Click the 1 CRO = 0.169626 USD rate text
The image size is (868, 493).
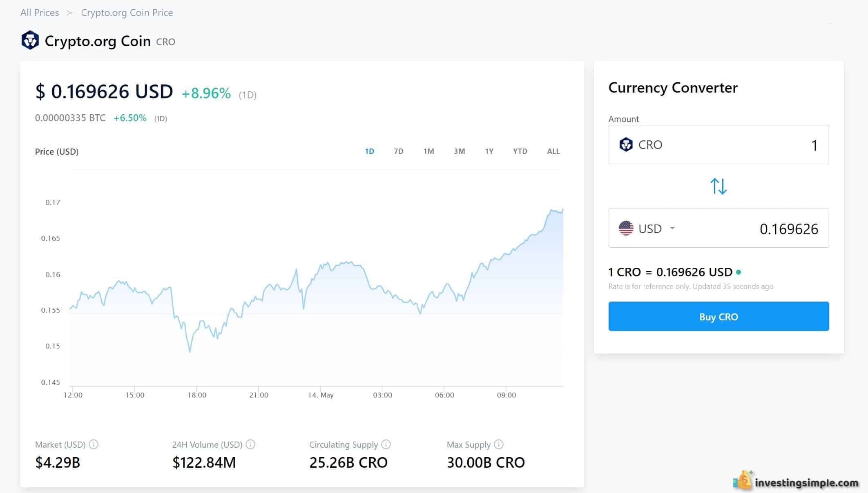[x=670, y=272]
